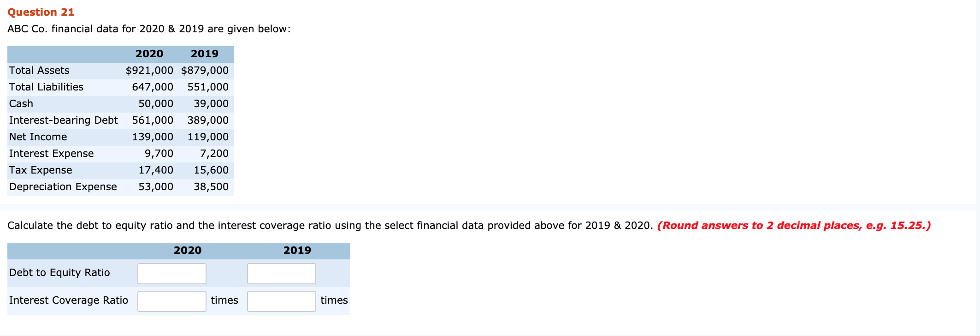
Task: Select the Total Liabilities row label
Action: (46, 87)
